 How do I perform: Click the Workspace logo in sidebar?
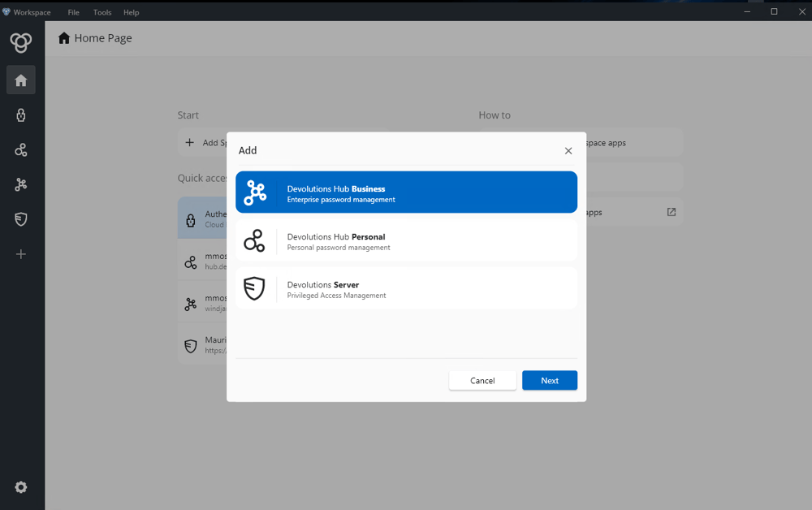(x=21, y=42)
